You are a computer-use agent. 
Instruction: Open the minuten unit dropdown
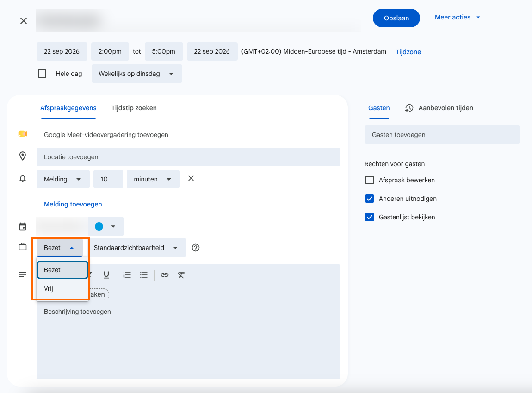[153, 179]
